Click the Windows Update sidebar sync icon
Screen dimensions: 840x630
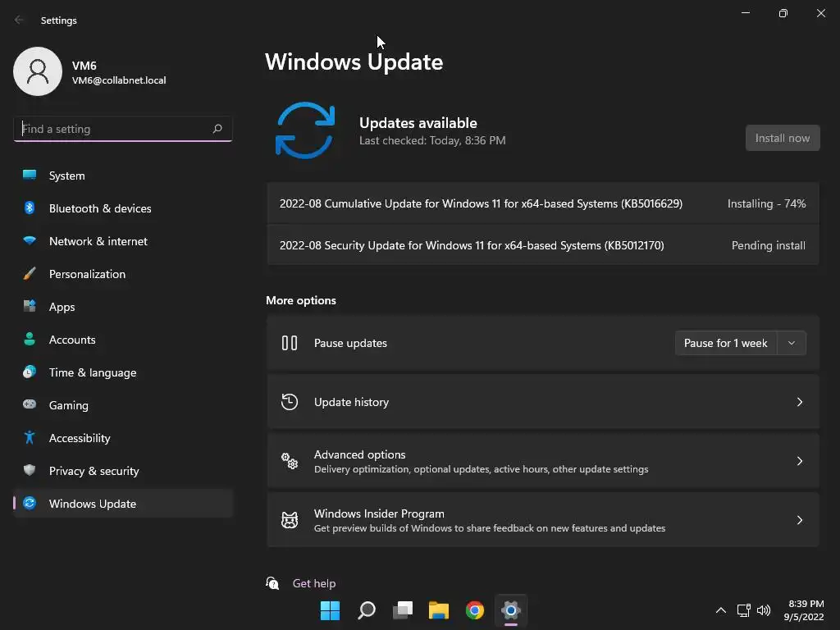pos(30,503)
